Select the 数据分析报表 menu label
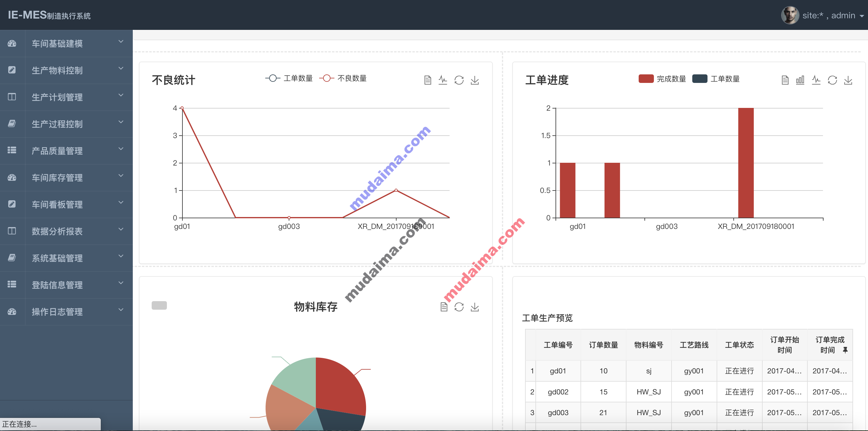The height and width of the screenshot is (431, 868). tap(57, 231)
